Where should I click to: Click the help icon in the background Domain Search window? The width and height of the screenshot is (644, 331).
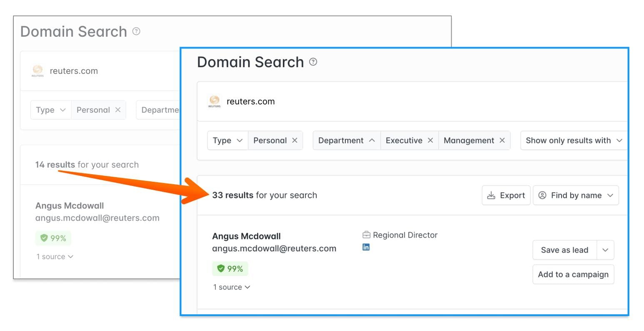point(136,31)
